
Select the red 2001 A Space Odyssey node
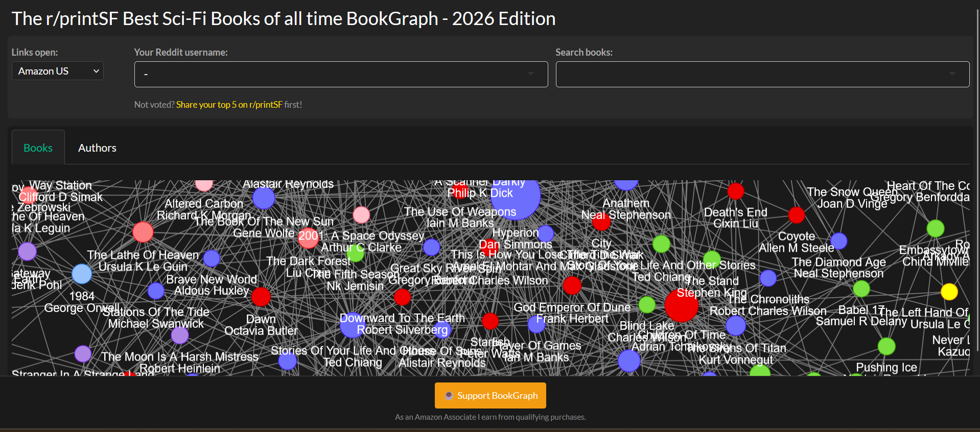(x=309, y=238)
